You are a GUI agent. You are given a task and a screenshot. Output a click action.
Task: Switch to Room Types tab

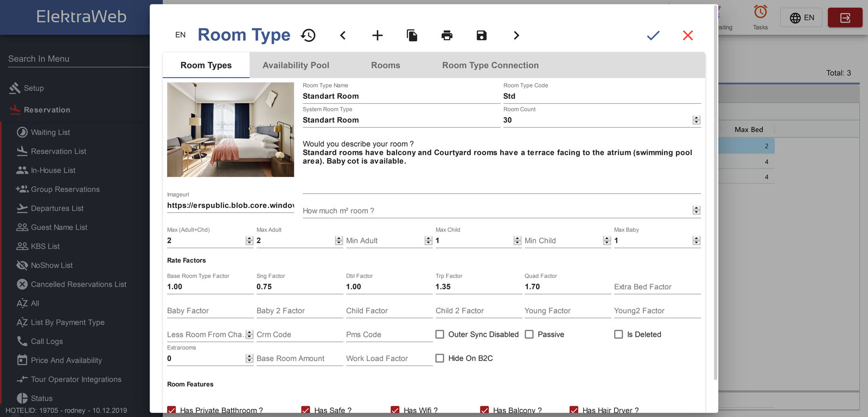pos(206,65)
